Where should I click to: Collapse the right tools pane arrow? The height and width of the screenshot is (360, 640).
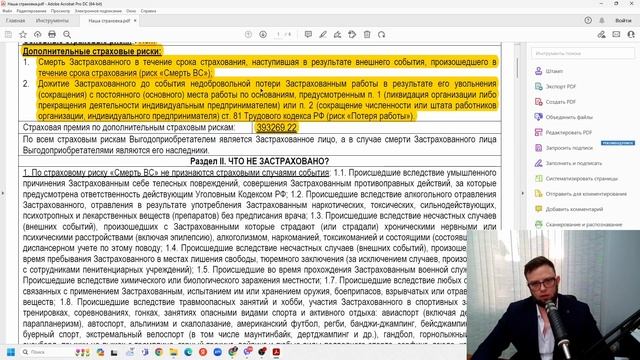click(523, 193)
